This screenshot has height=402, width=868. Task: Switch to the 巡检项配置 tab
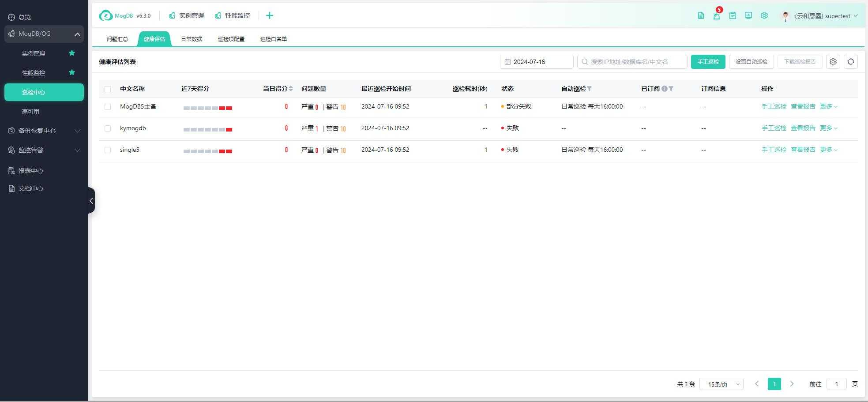coord(231,39)
